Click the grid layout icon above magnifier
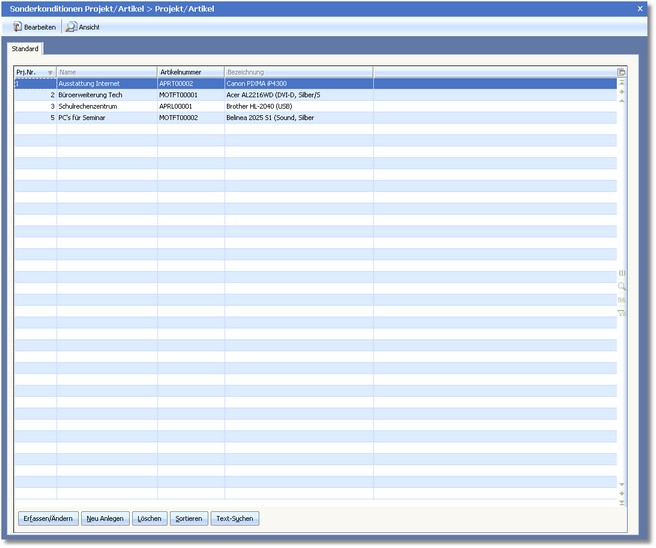656x548 pixels. [621, 273]
